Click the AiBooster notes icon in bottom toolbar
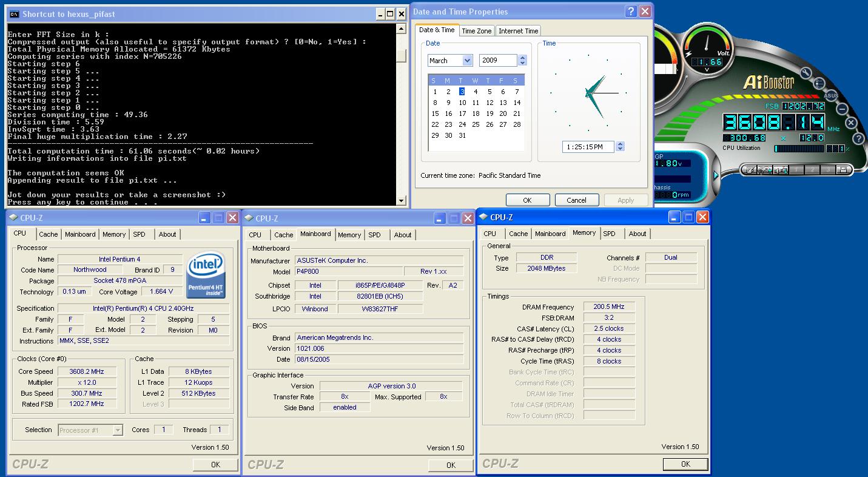The image size is (868, 477). 750,170
